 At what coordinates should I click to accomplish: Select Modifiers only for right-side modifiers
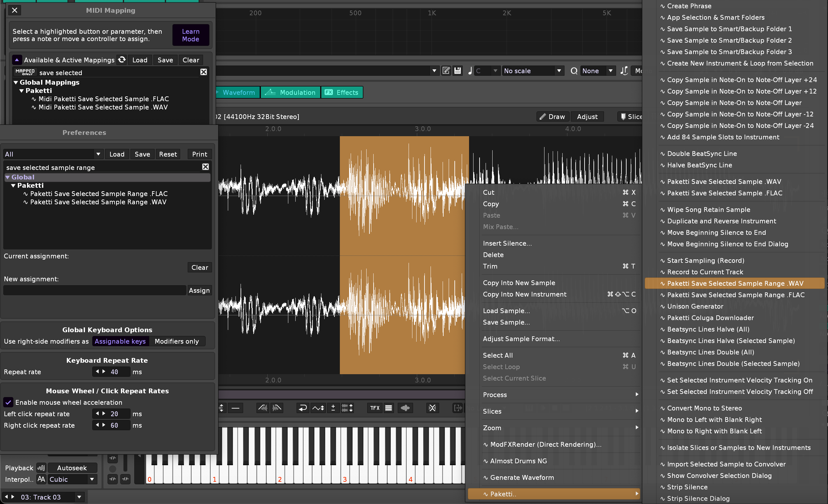point(177,341)
